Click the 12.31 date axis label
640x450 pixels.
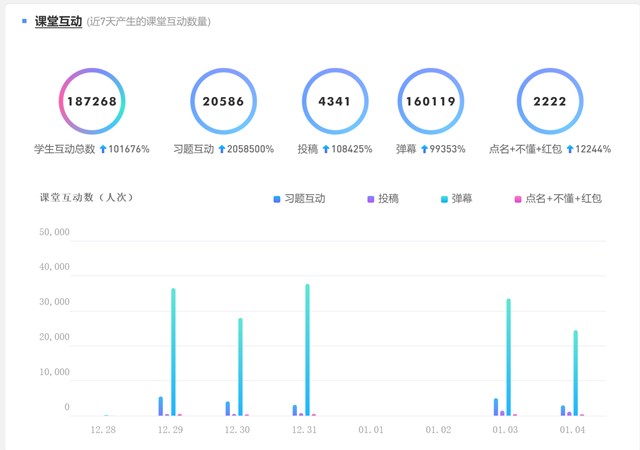click(x=304, y=430)
